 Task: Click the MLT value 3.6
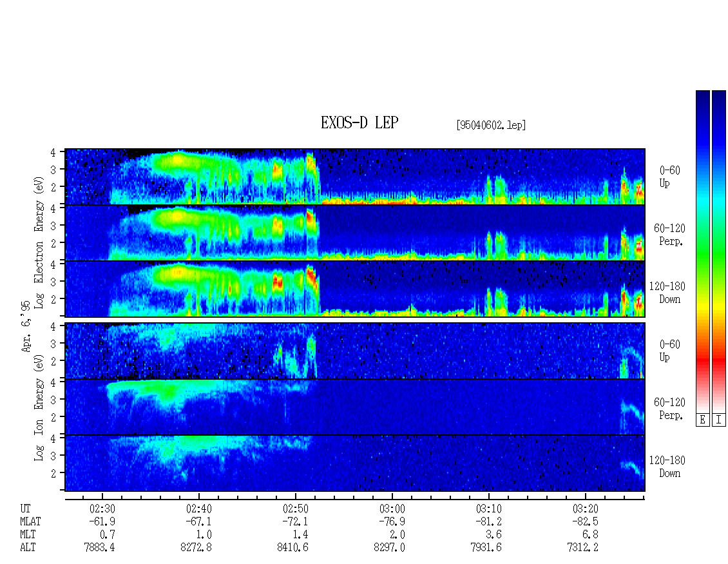pyautogui.click(x=493, y=535)
